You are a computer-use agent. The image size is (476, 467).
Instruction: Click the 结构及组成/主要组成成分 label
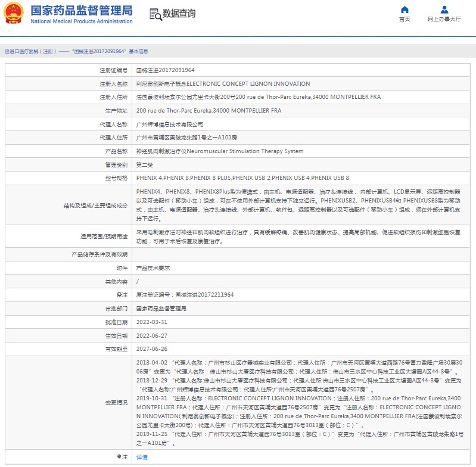point(95,206)
